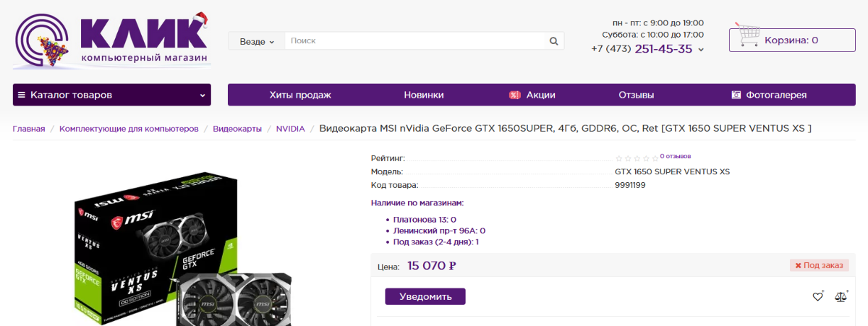Click the Суббота working hours text
The image size is (868, 326).
652,35
